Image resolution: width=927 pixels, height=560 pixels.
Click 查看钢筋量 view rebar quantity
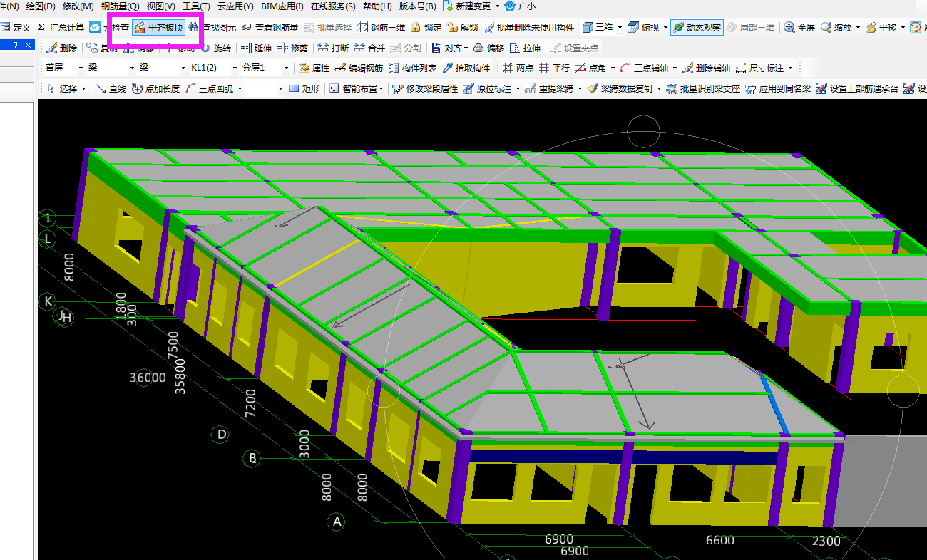click(270, 28)
